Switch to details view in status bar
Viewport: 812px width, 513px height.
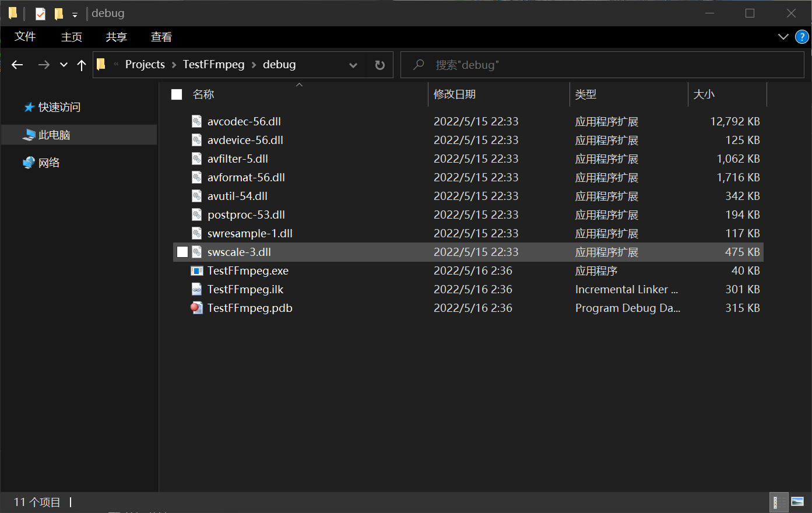click(x=776, y=502)
